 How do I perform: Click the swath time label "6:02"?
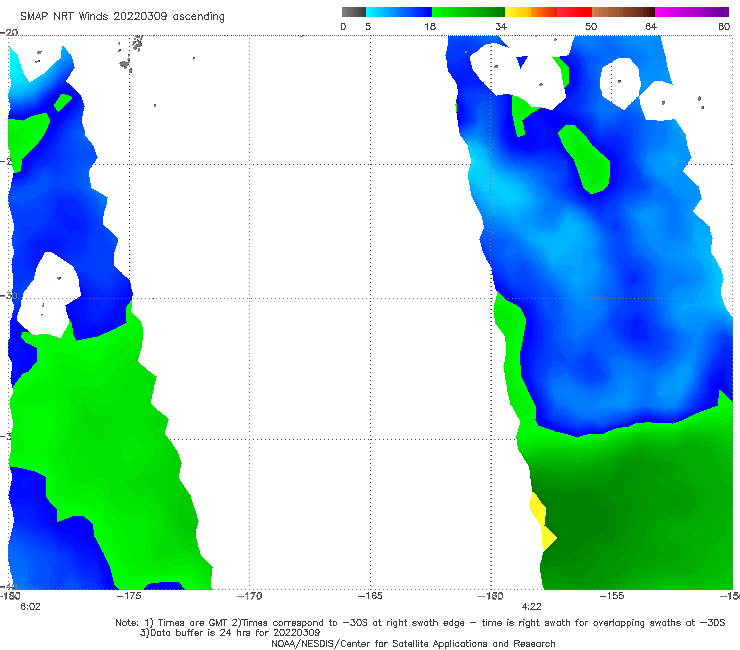30,607
